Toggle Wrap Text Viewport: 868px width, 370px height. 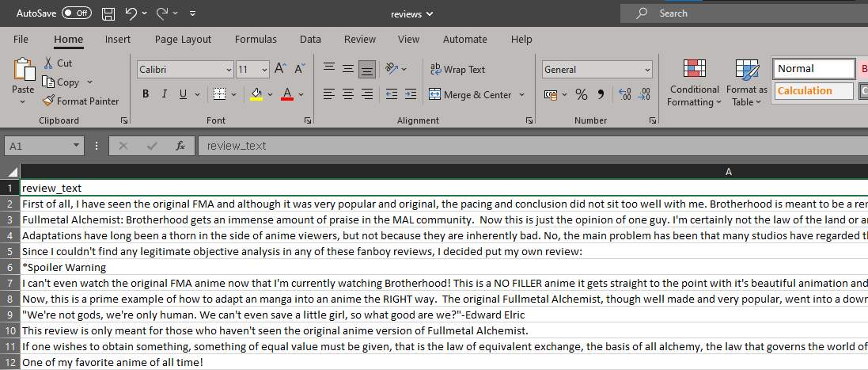[457, 69]
